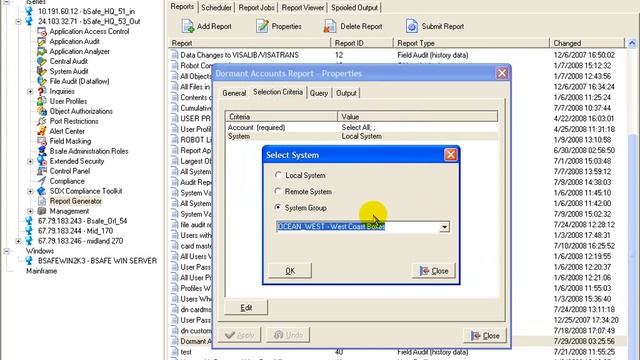Viewport: 640px width, 360px height.
Task: Open the Spooled Output tab
Action: click(x=354, y=8)
